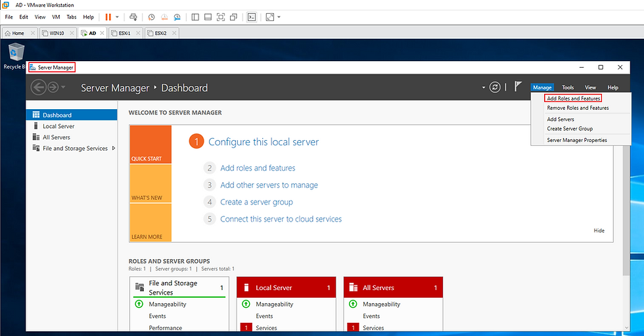Click Server Manager back arrow

[39, 87]
